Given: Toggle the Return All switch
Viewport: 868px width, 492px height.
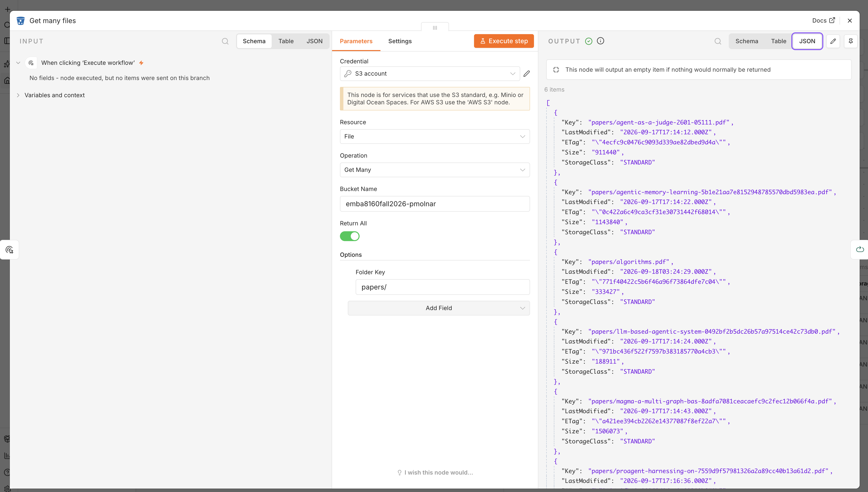Looking at the screenshot, I should [350, 236].
